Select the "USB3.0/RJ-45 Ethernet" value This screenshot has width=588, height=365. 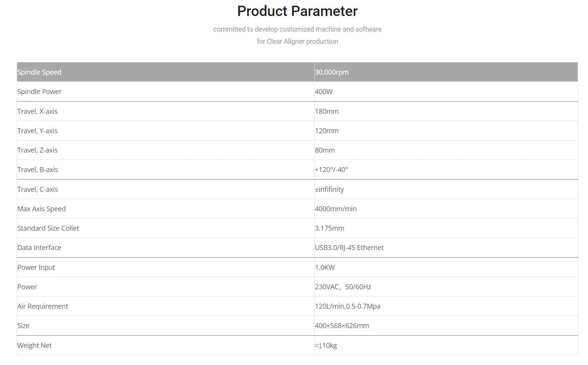click(349, 248)
